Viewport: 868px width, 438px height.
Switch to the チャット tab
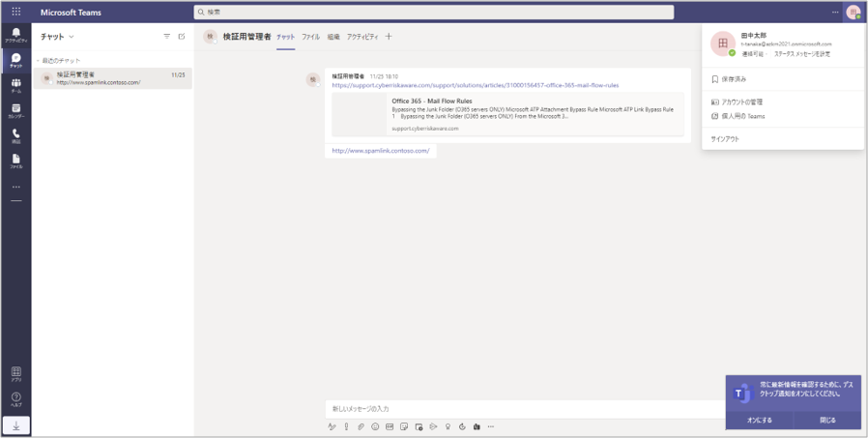pyautogui.click(x=286, y=37)
